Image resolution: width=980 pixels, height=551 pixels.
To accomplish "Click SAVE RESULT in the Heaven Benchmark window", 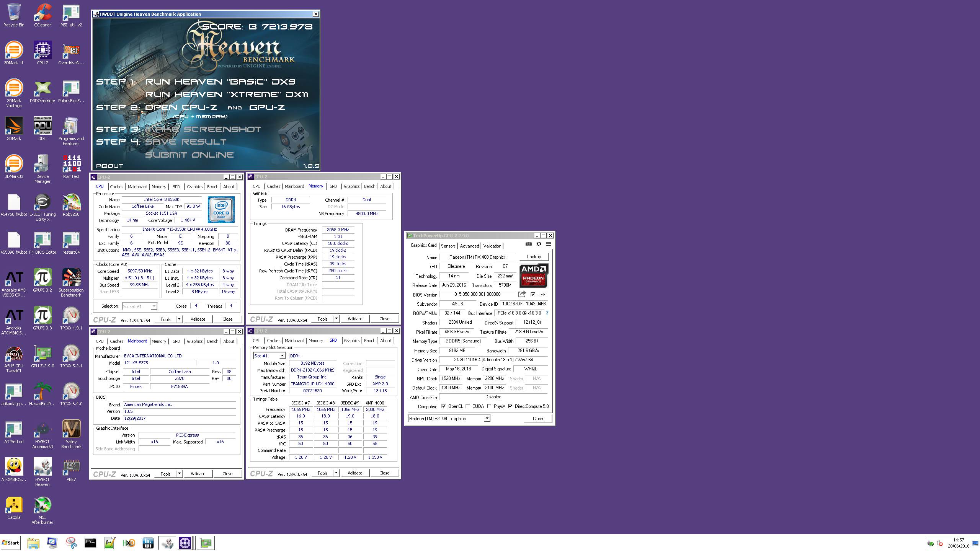I will point(186,142).
